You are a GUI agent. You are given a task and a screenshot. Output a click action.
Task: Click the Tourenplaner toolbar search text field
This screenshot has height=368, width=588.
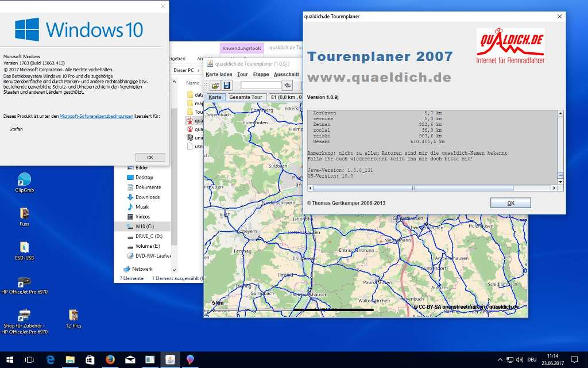click(260, 86)
